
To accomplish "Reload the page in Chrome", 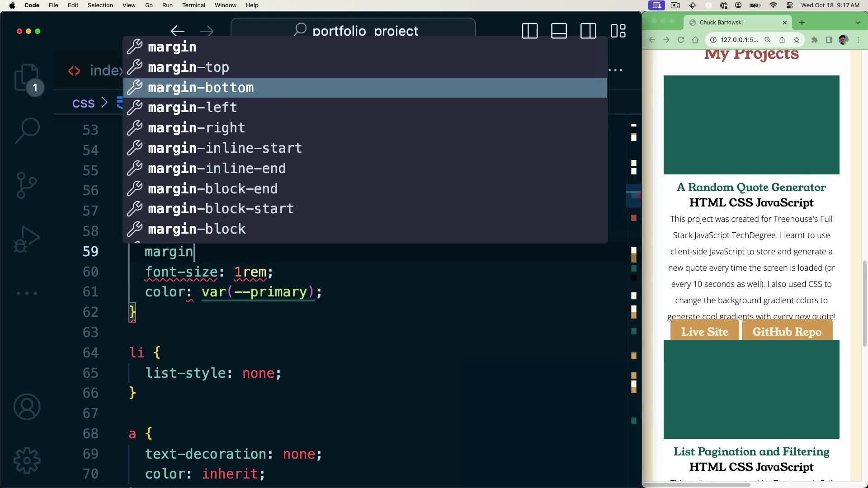I will tap(680, 40).
